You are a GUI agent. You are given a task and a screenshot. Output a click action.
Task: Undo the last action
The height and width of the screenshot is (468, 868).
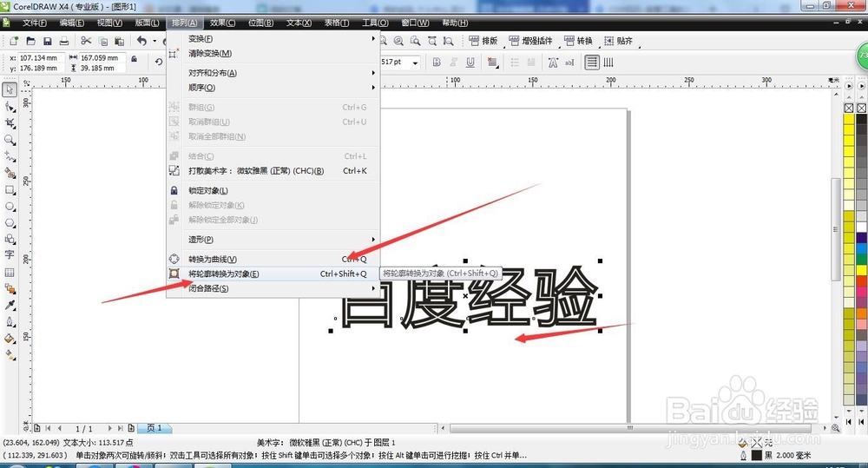click(x=141, y=41)
